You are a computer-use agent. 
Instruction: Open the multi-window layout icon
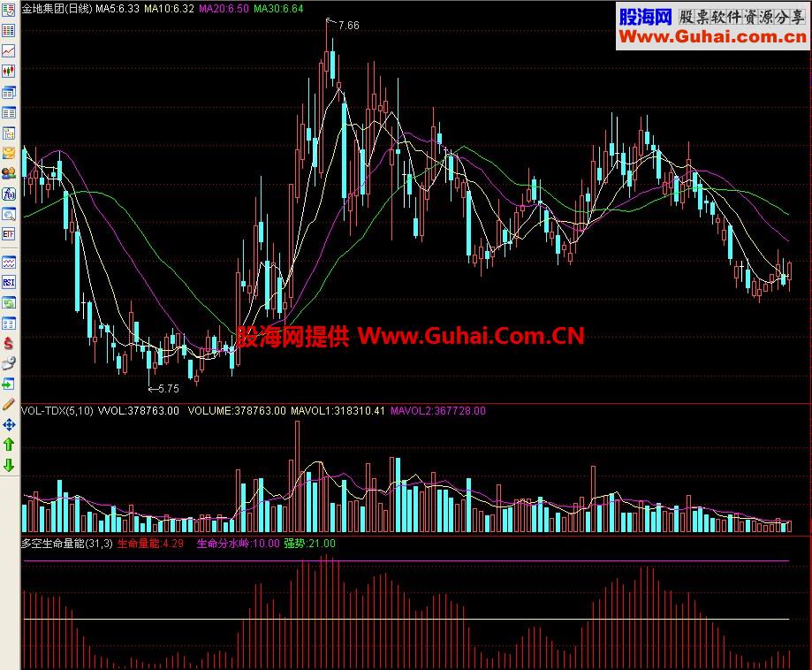click(x=8, y=92)
